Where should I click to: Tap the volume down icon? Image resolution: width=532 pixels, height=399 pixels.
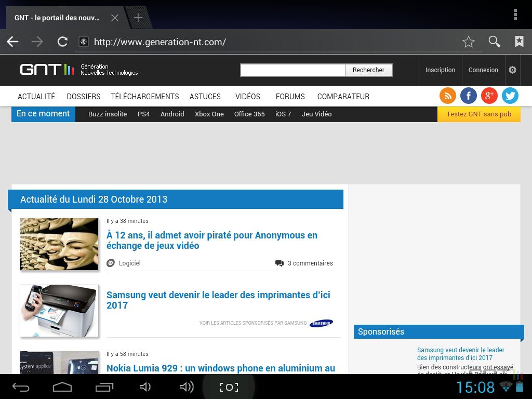coord(145,387)
